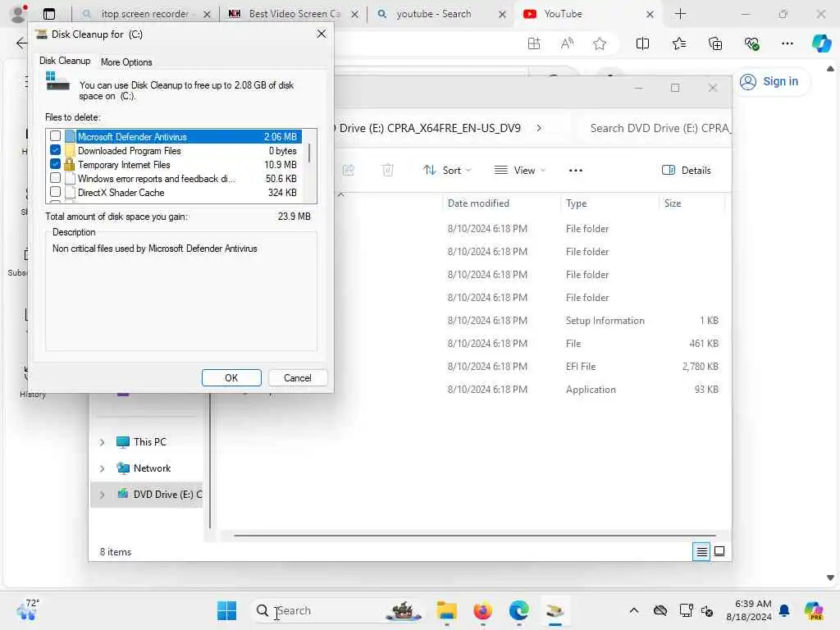This screenshot has width=840, height=630.
Task: Open the Windows Start menu
Action: click(x=226, y=610)
